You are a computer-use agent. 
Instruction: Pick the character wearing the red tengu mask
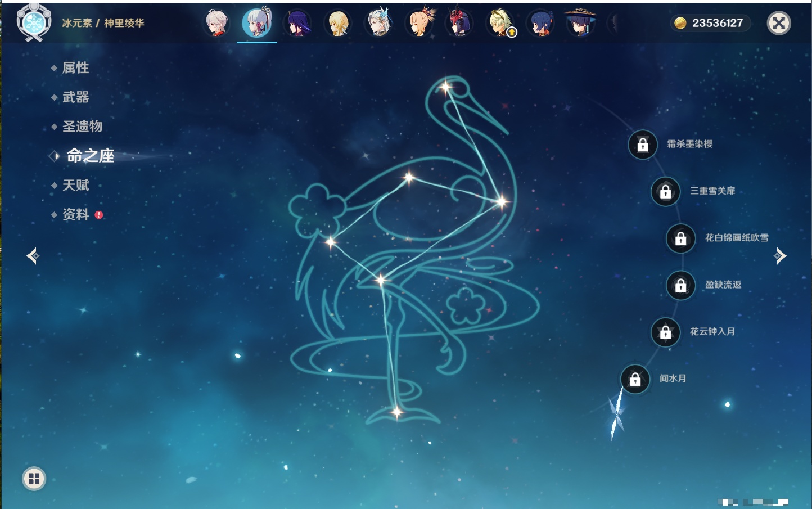[459, 23]
